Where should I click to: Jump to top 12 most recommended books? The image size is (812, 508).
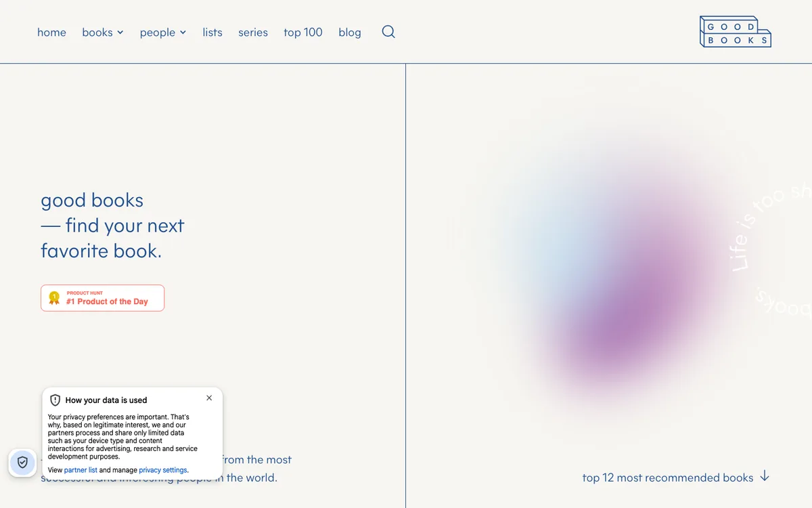click(x=668, y=478)
